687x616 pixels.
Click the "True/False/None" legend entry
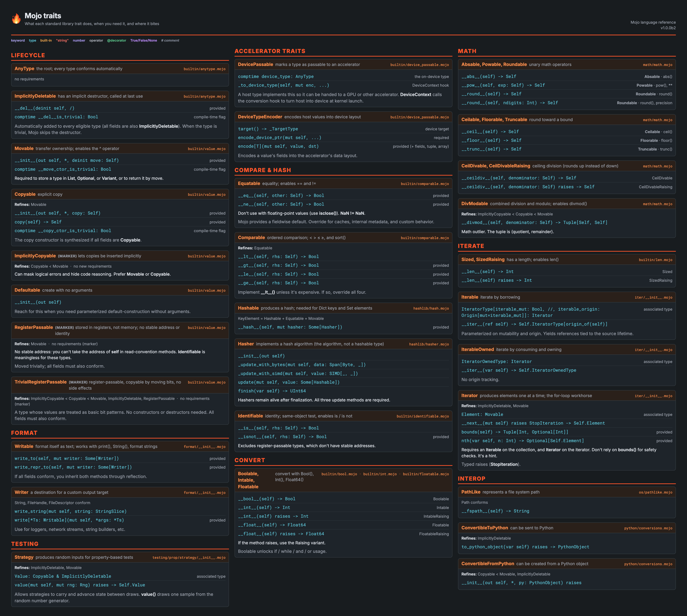pos(144,41)
